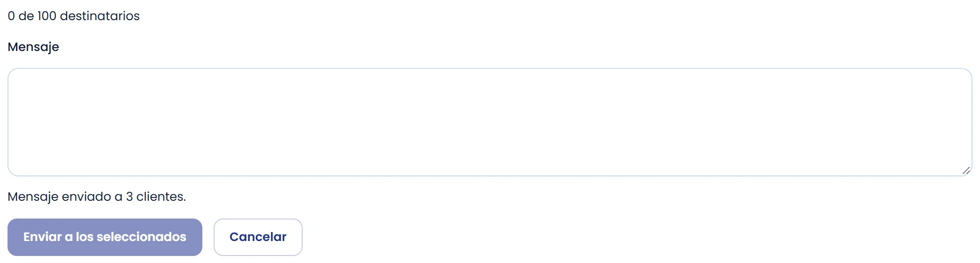Select the diagonal resize grip of the textarea
The width and height of the screenshot is (980, 263).
point(966,170)
